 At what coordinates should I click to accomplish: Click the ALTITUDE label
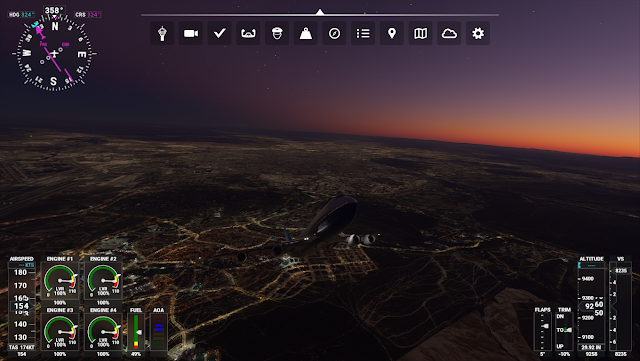(x=591, y=259)
